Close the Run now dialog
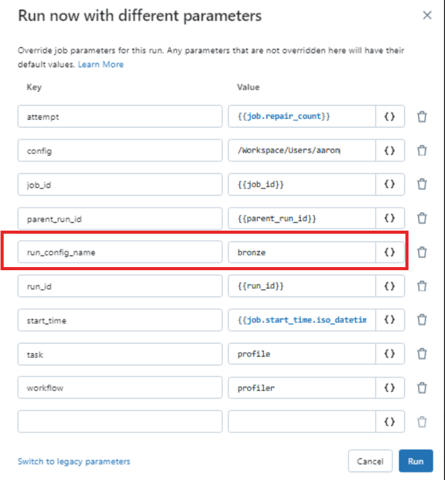The width and height of the screenshot is (445, 480). [x=427, y=15]
